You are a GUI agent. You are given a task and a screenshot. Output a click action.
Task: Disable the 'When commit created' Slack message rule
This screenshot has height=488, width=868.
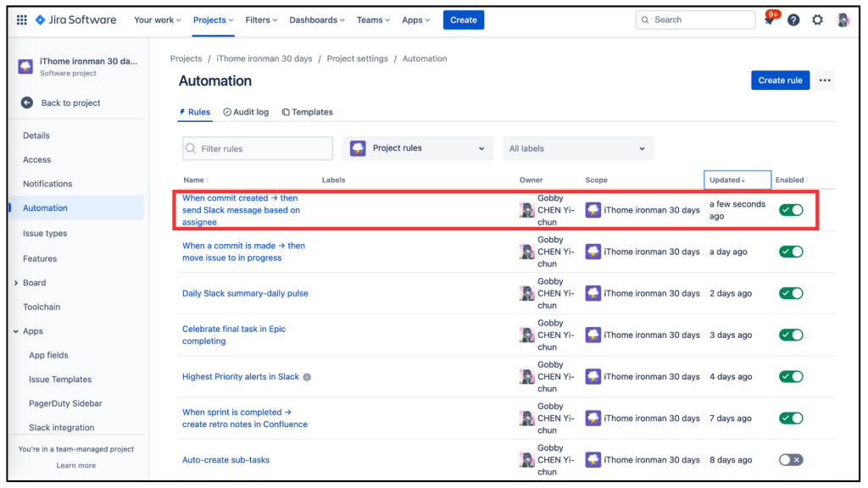791,210
